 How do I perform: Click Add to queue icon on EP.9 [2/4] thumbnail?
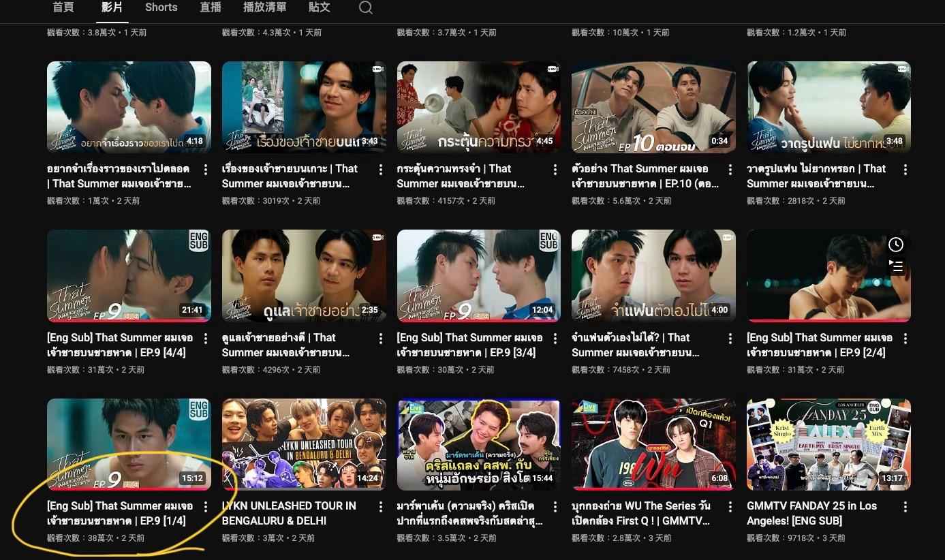896,266
